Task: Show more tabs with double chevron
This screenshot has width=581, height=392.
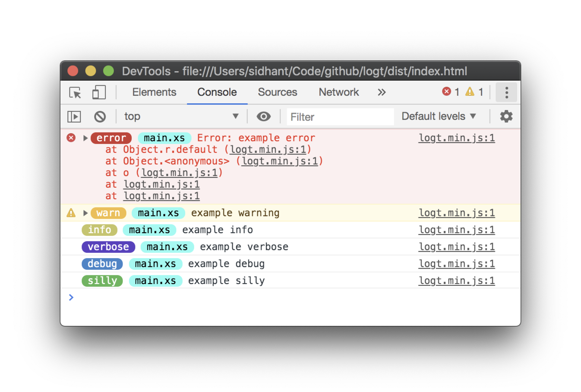Action: 382,92
